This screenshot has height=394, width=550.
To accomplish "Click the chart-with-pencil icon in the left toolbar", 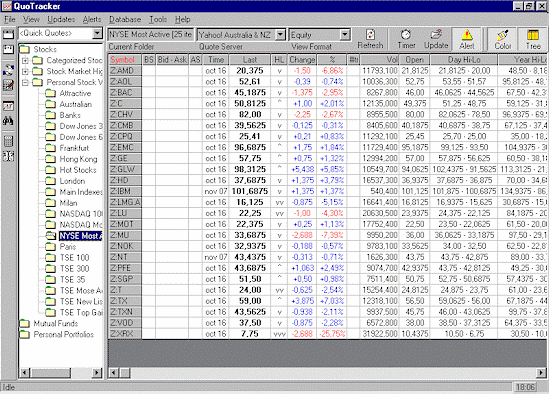I will 8,85.
